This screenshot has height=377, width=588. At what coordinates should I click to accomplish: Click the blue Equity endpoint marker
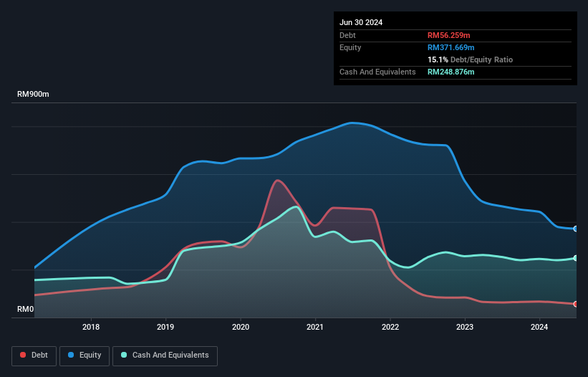pyautogui.click(x=576, y=229)
